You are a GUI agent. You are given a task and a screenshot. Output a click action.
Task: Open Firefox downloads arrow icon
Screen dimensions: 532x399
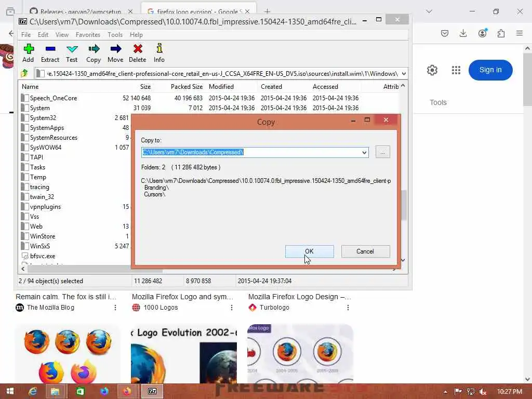coord(463,33)
